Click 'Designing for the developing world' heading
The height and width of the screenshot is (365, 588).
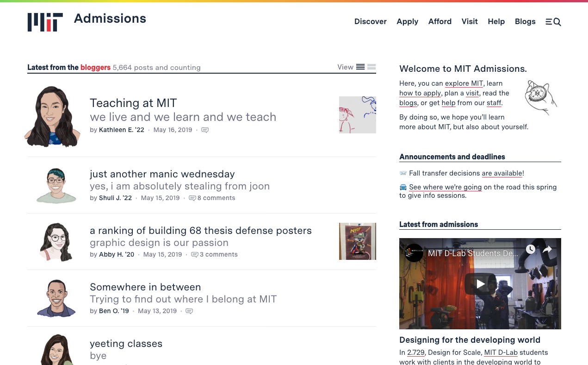(x=470, y=340)
